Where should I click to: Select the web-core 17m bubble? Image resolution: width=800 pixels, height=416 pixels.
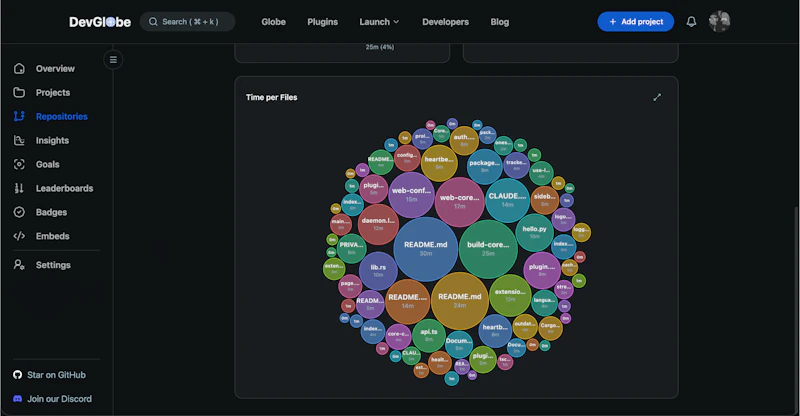[459, 202]
